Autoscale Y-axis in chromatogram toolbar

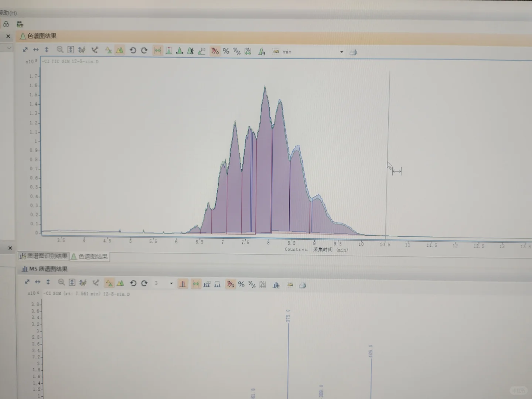click(47, 50)
